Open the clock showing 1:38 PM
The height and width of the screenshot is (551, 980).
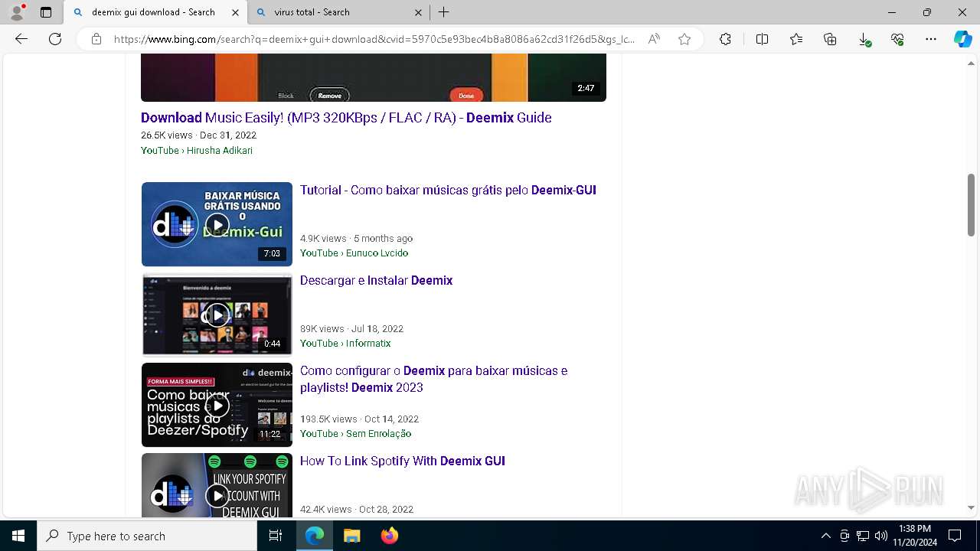click(915, 536)
